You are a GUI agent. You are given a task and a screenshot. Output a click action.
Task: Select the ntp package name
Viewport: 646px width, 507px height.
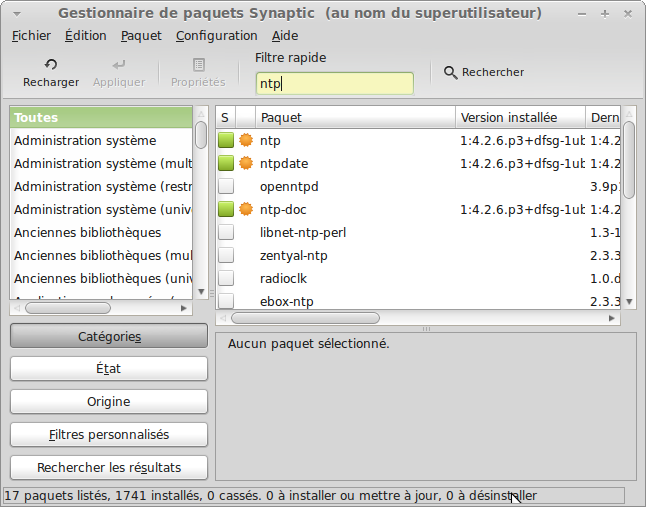coord(270,141)
